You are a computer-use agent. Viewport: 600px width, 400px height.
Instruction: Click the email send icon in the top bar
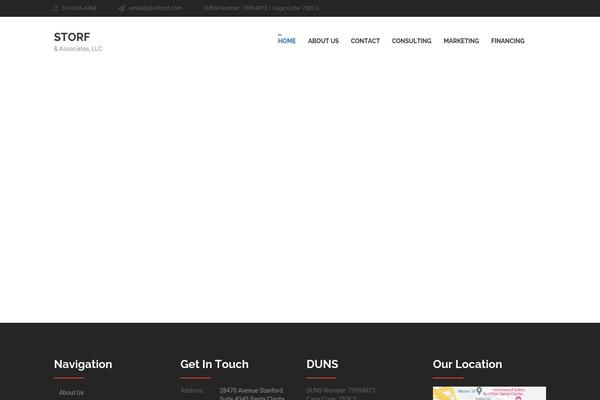[x=122, y=8]
